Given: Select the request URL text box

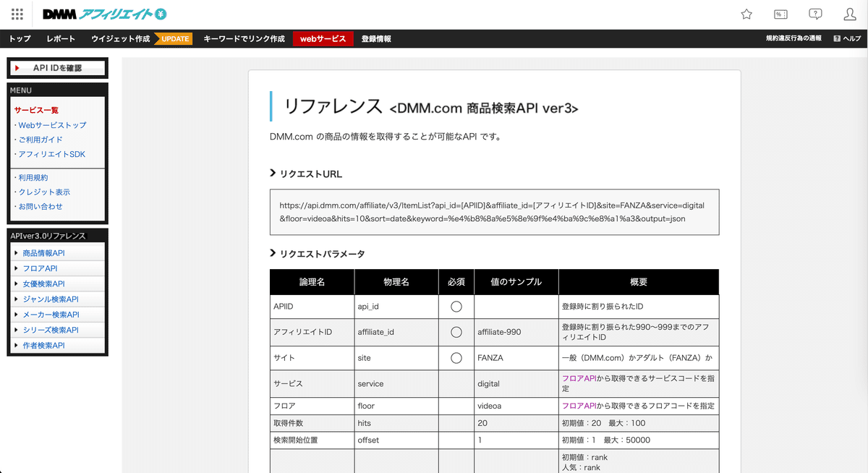Looking at the screenshot, I should tap(494, 213).
